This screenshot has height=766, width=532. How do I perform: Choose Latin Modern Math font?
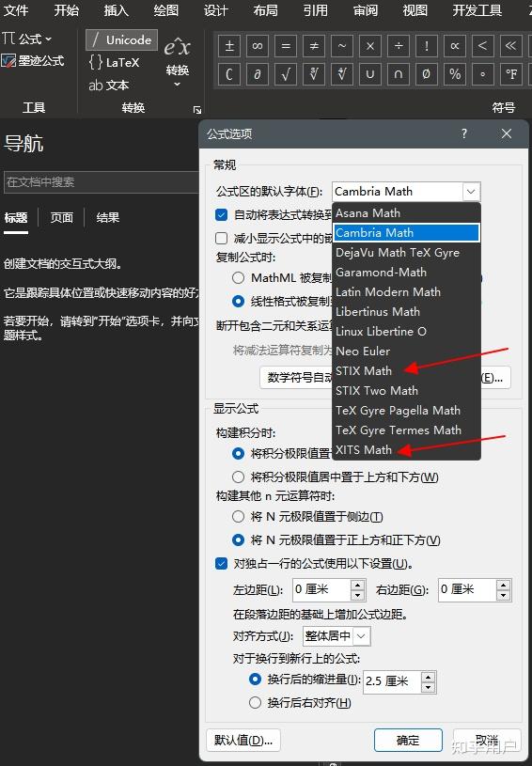pos(406,292)
